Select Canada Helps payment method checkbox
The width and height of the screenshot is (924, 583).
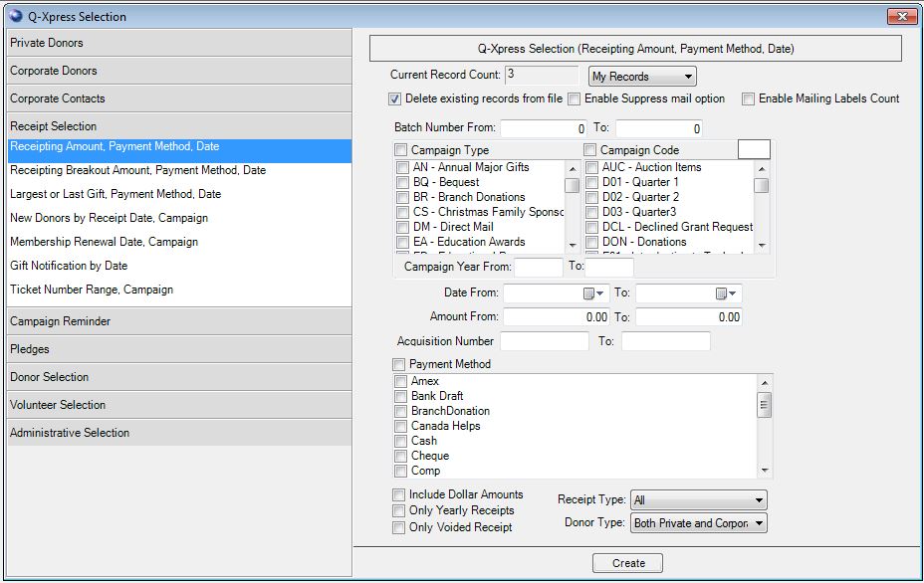click(400, 426)
